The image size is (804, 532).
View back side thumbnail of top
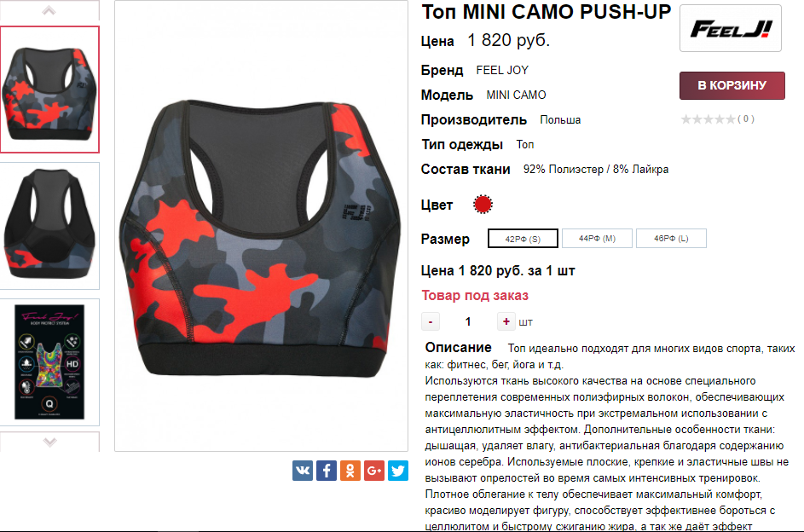[x=49, y=226]
